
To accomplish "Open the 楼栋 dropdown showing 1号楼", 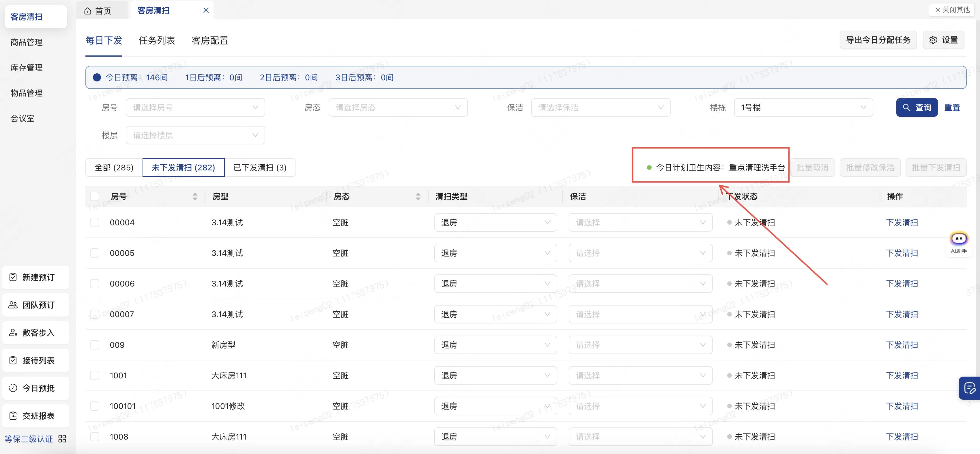I will click(803, 107).
